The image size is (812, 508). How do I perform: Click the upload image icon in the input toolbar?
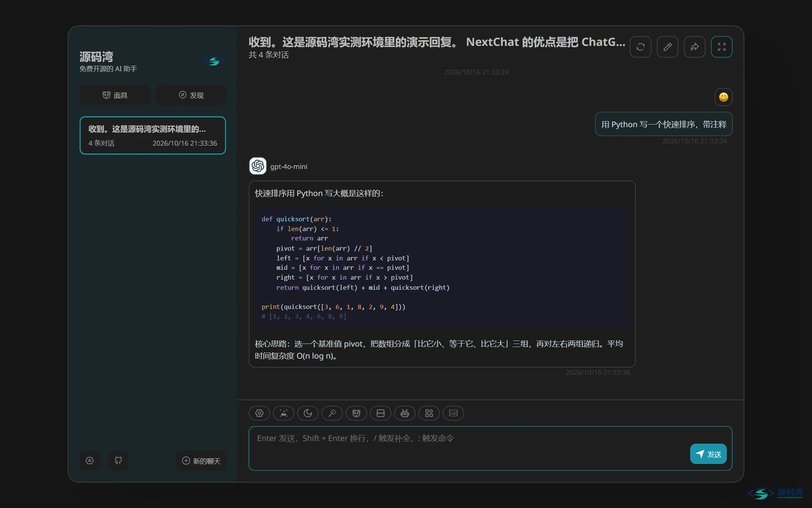[x=284, y=413]
